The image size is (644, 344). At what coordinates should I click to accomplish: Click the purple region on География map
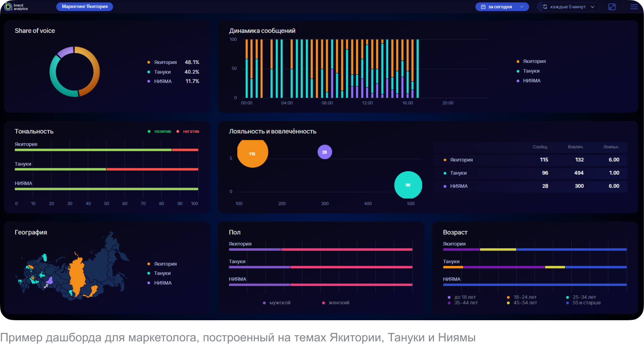pyautogui.click(x=50, y=280)
